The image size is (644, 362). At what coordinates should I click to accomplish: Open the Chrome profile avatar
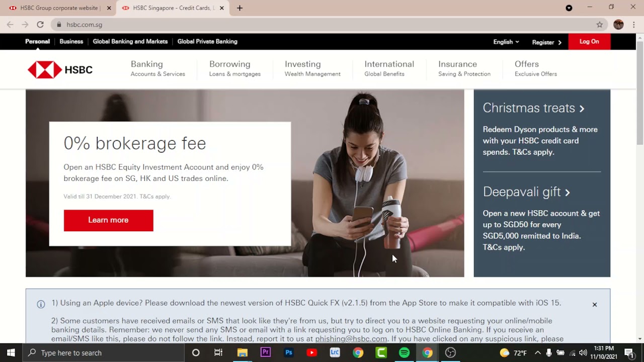tap(618, 24)
